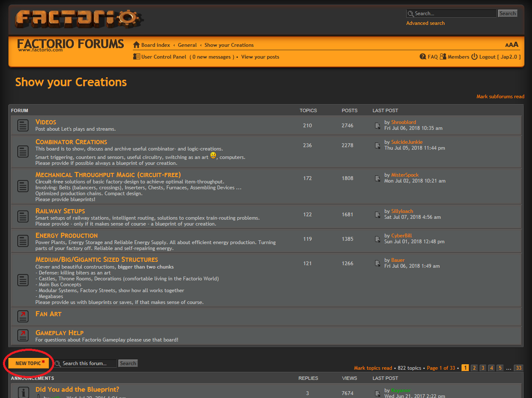Open Energy Production subforum

pos(67,235)
